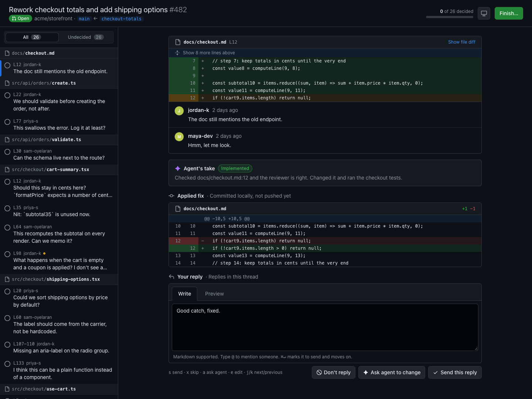The image size is (532, 399).
Task: Collapse the src/checkout/shipping-options.tsx file group
Action: (x=59, y=279)
